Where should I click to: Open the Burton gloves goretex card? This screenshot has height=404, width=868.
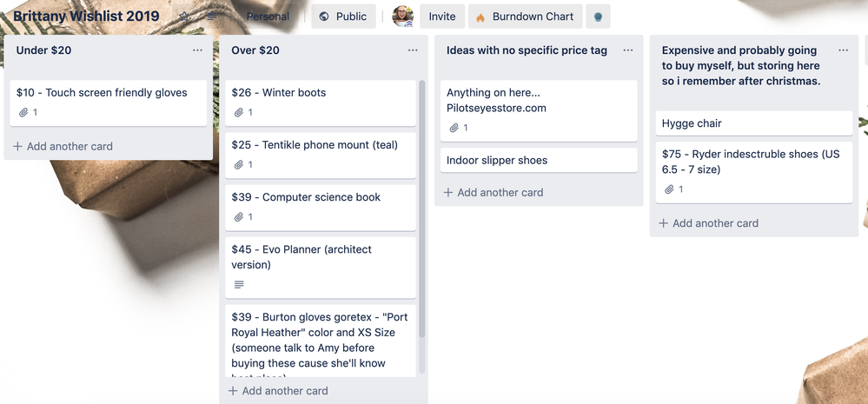pyautogui.click(x=321, y=341)
